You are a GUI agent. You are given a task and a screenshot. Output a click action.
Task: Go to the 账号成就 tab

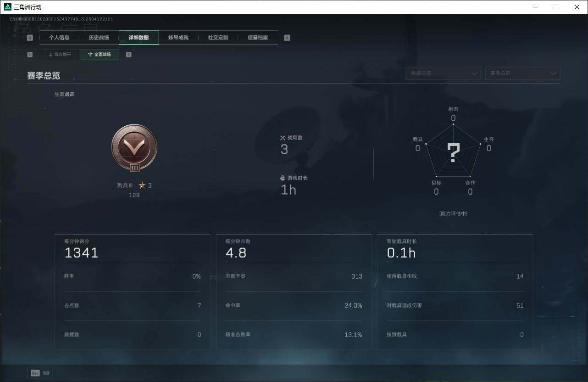coord(178,38)
